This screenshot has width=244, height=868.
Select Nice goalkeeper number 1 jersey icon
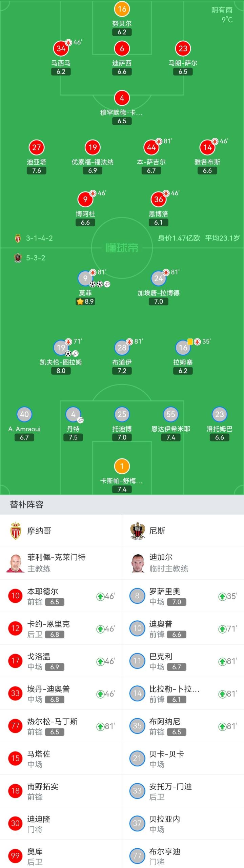click(x=122, y=466)
